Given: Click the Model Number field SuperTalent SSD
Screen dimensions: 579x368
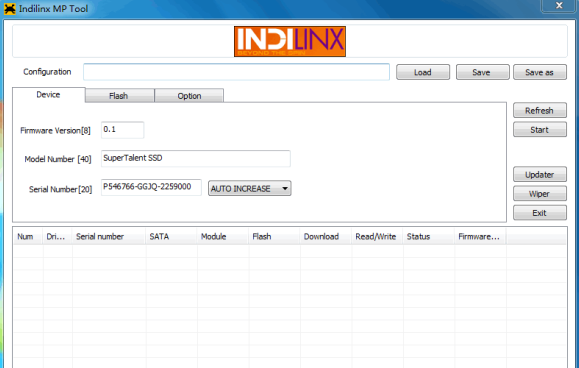Looking at the screenshot, I should pos(196,158).
